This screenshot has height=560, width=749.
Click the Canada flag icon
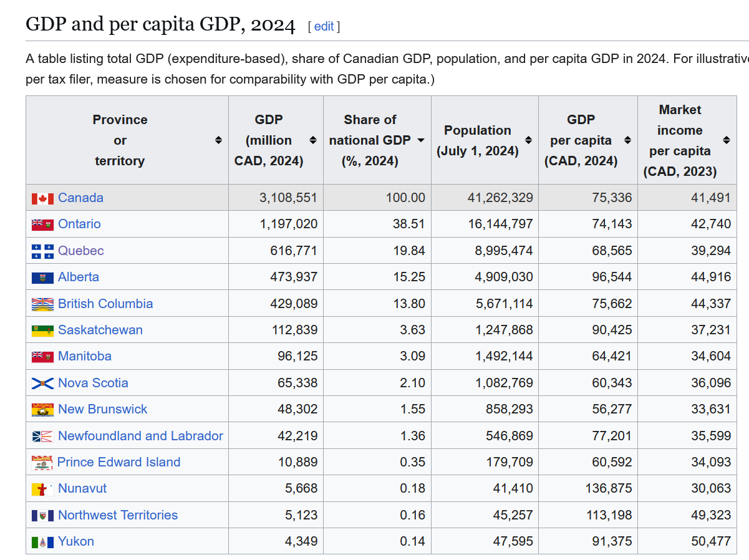42,198
